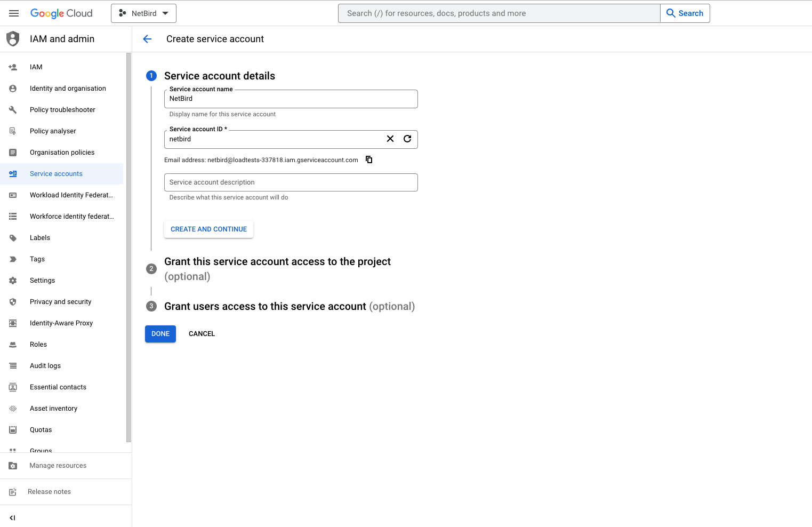Click the Service account description field

pyautogui.click(x=291, y=182)
